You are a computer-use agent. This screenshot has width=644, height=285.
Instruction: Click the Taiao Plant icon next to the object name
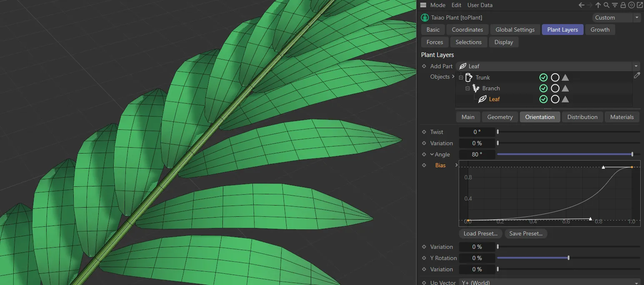424,17
